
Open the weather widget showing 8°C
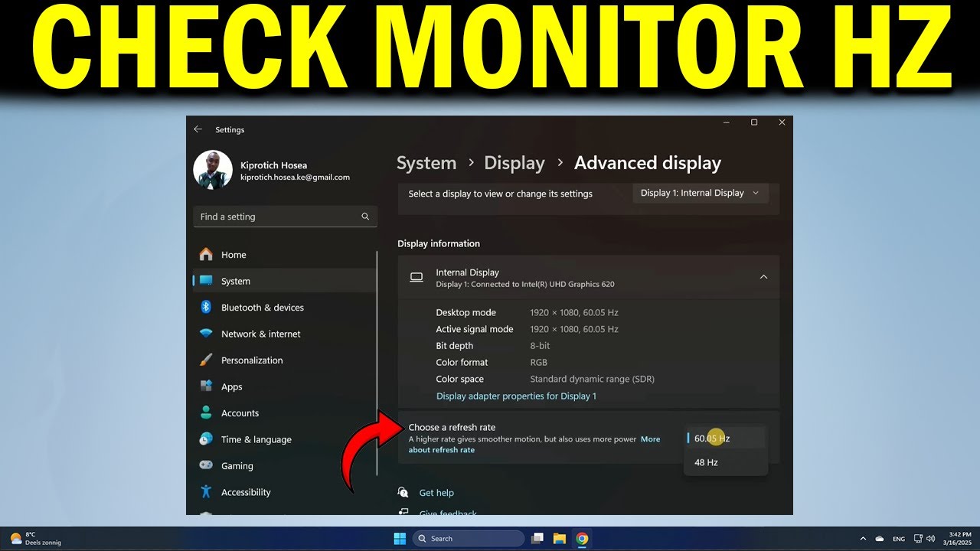click(x=35, y=539)
